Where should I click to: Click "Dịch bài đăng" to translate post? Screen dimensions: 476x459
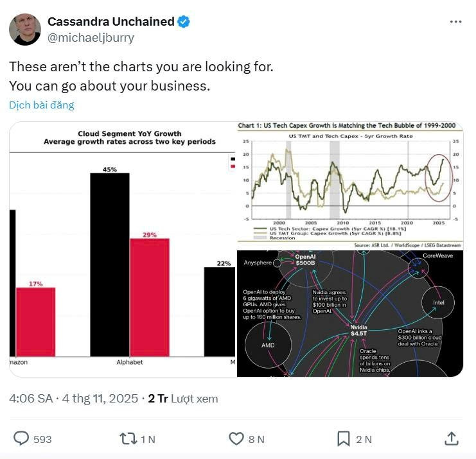tap(42, 105)
